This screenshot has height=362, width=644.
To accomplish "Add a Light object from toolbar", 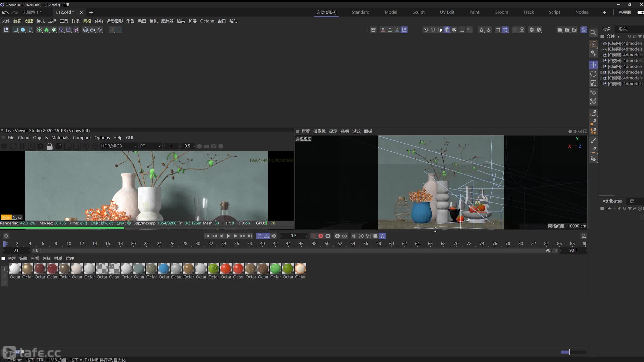I will (100, 30).
